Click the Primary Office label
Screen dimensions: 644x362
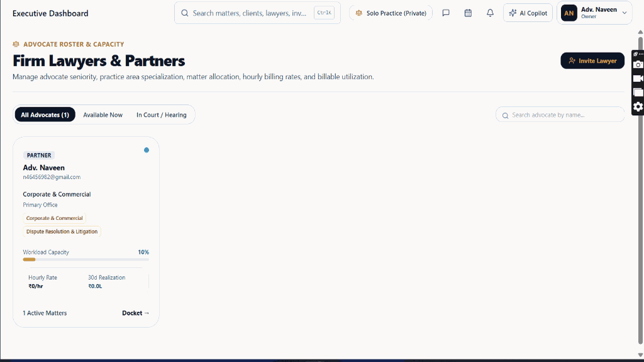tap(40, 205)
